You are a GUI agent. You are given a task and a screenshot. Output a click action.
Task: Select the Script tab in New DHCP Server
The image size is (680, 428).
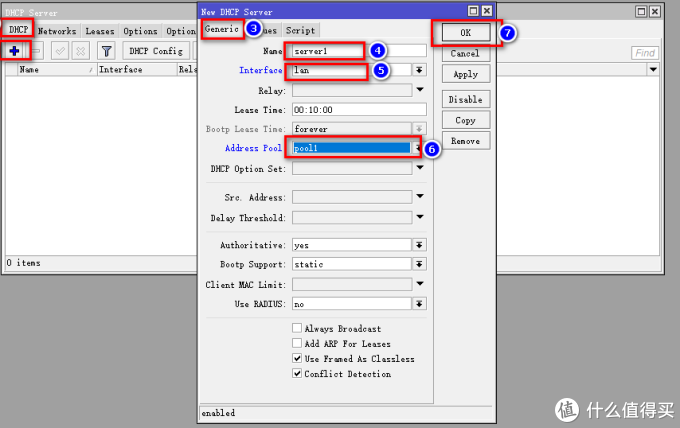[300, 30]
